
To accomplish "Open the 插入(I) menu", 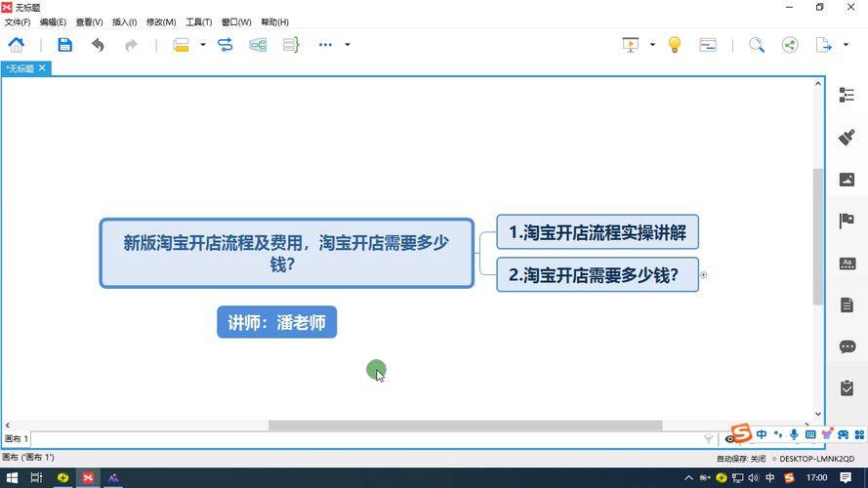I will pos(125,22).
